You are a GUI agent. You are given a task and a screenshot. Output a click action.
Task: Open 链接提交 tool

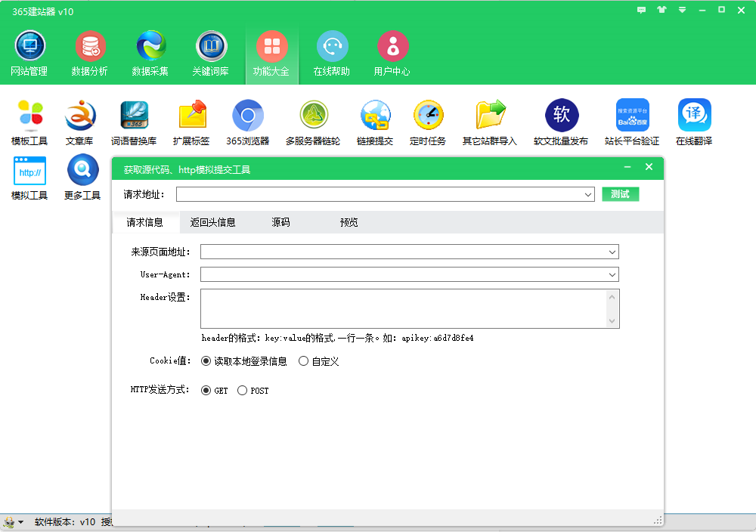375,122
